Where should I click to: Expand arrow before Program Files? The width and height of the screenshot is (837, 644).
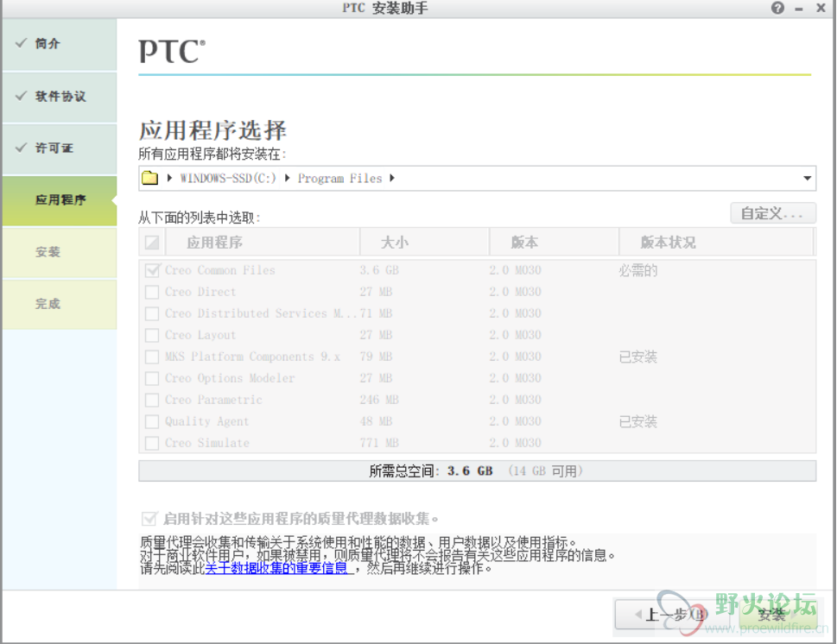287,178
